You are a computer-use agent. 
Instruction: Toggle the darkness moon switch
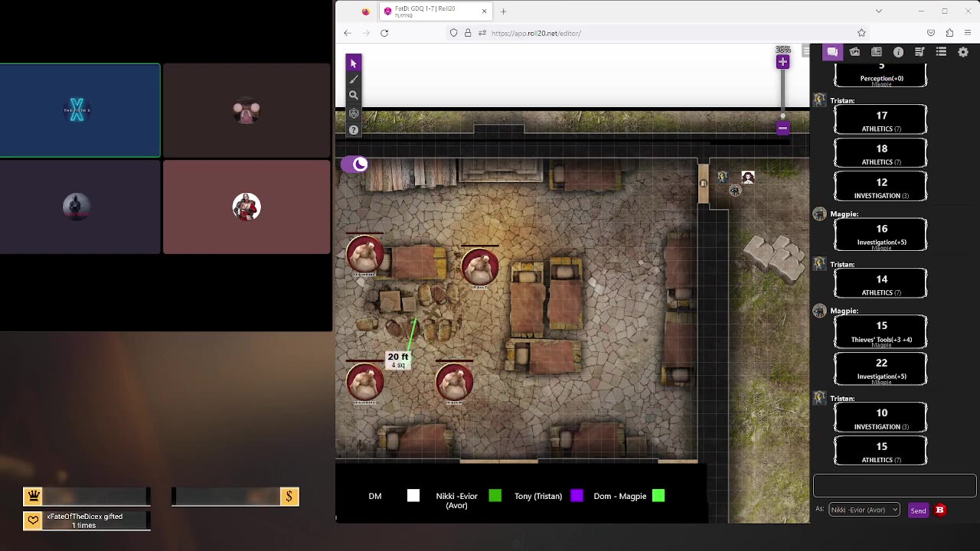(x=354, y=164)
